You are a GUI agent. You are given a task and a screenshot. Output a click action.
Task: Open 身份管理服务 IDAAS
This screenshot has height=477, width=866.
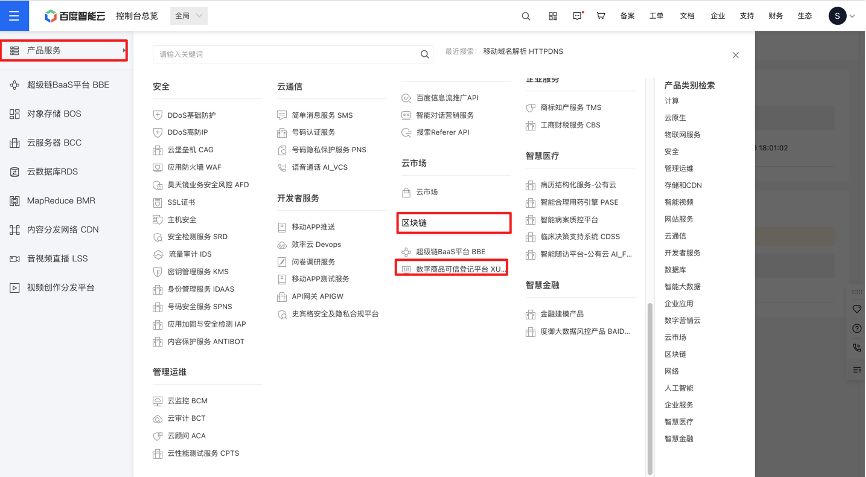point(201,289)
